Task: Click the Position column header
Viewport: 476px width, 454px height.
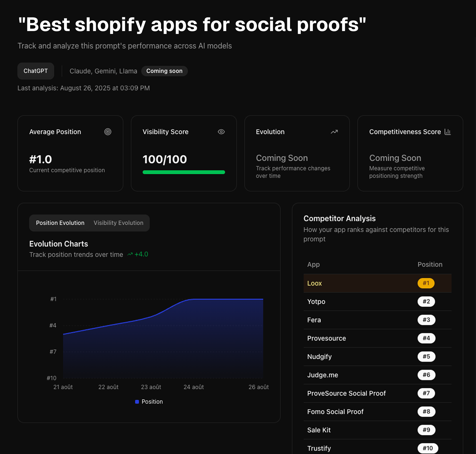Action: pos(430,264)
